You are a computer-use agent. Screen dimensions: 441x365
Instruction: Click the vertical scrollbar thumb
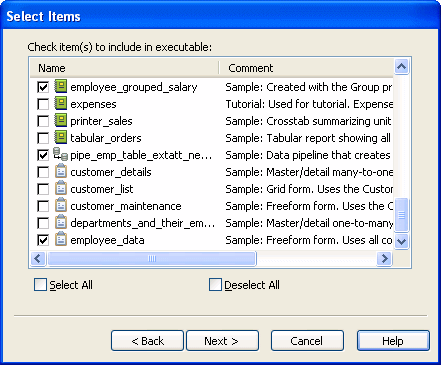coord(401,215)
